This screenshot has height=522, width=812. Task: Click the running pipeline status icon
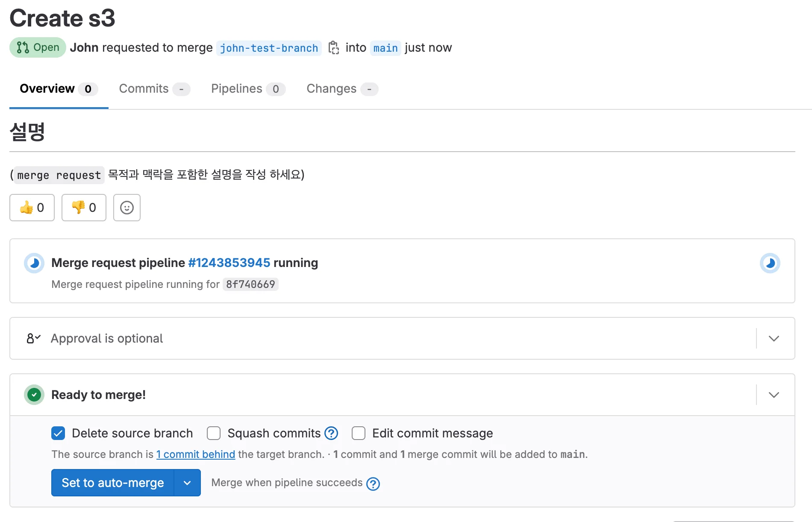pos(34,263)
